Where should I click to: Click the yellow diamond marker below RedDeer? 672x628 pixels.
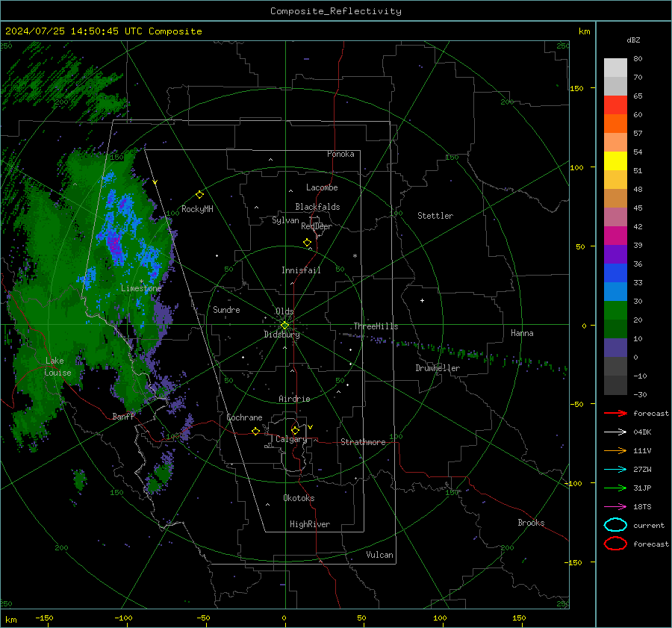point(308,243)
